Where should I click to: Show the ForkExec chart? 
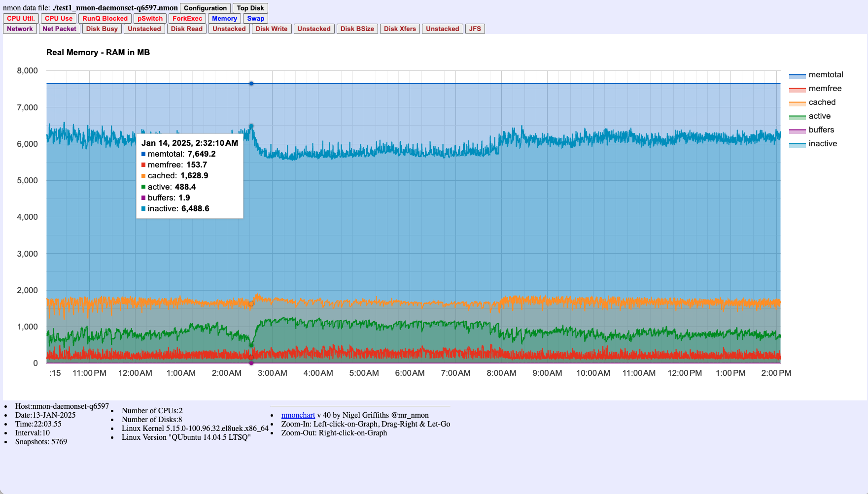coord(187,18)
